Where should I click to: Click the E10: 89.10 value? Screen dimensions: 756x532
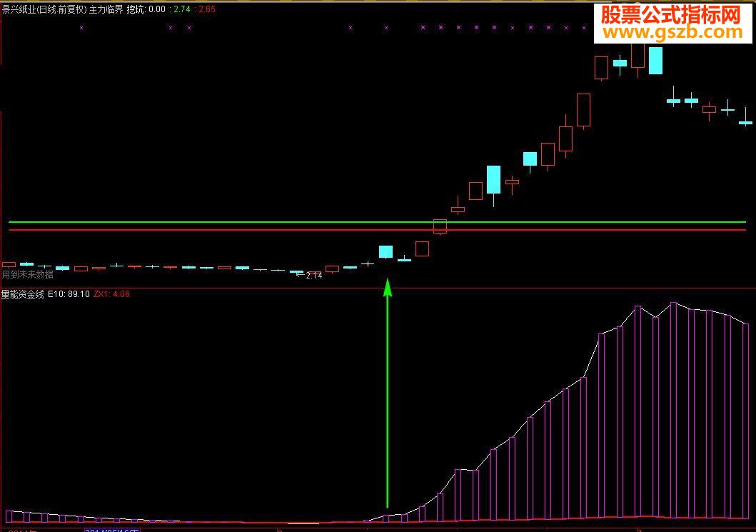tap(69, 294)
